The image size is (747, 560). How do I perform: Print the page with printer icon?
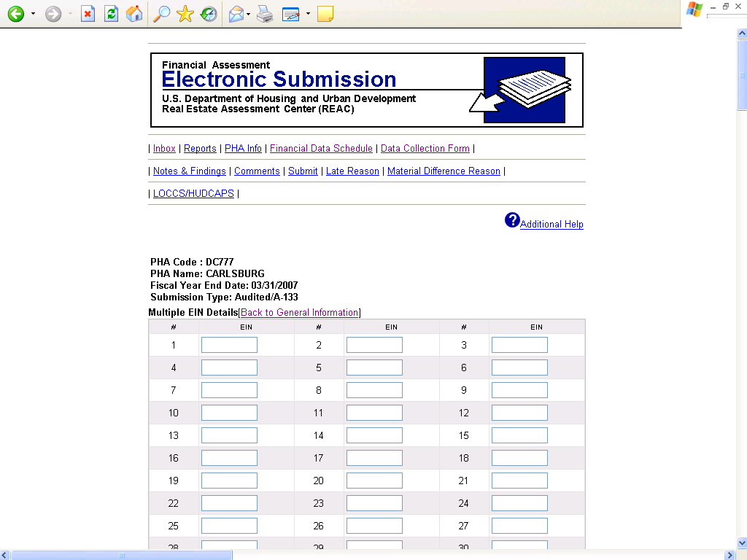tap(265, 14)
